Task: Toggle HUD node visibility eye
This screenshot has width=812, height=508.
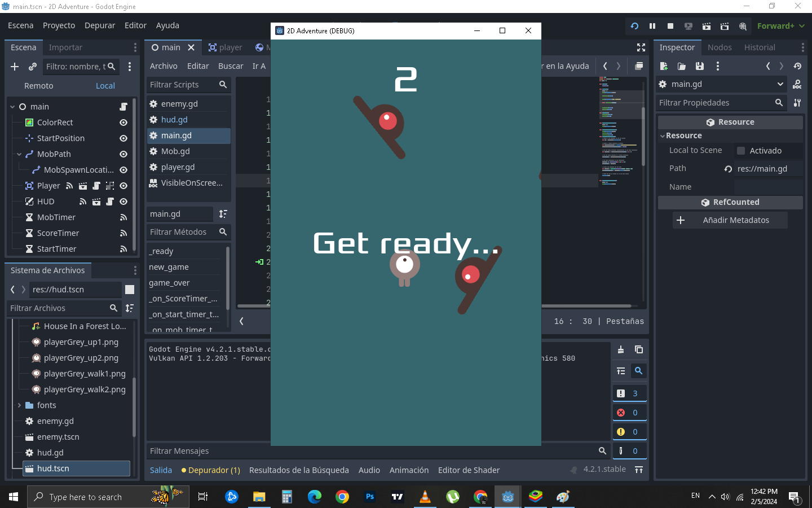Action: [x=123, y=202]
